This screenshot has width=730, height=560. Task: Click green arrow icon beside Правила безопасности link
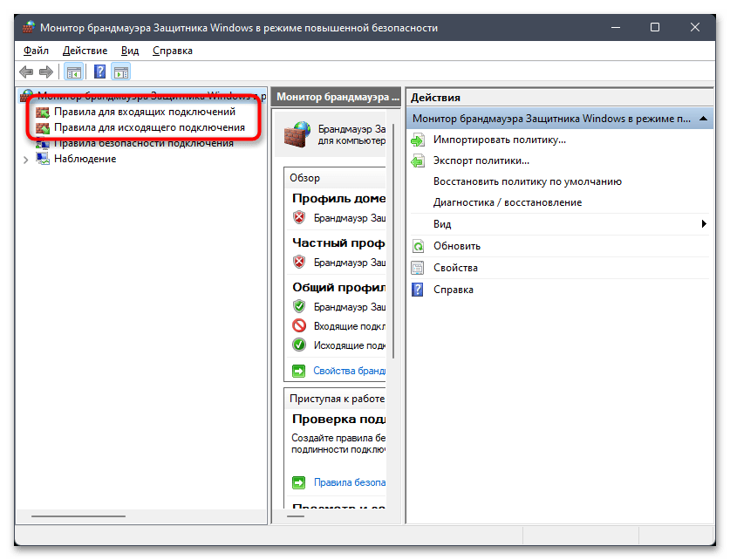click(x=298, y=482)
